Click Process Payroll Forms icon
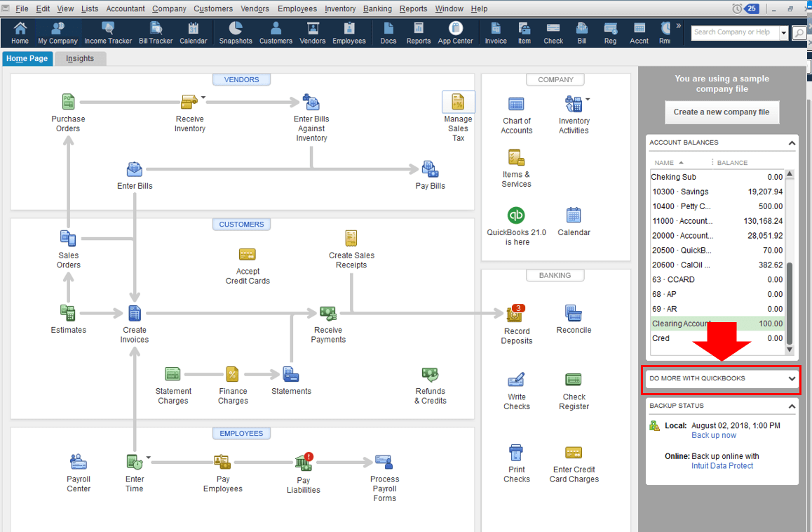The width and height of the screenshot is (812, 532). tap(384, 462)
